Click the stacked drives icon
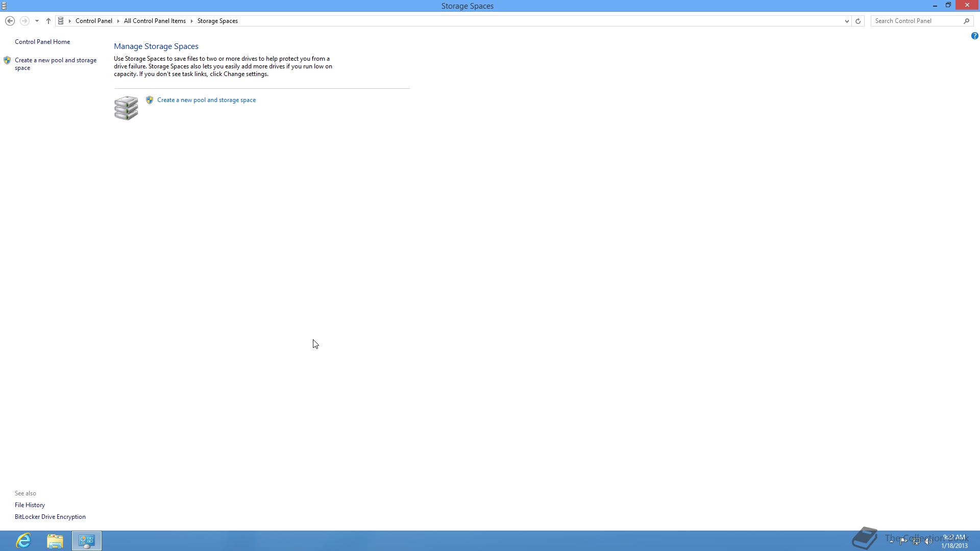 click(126, 108)
